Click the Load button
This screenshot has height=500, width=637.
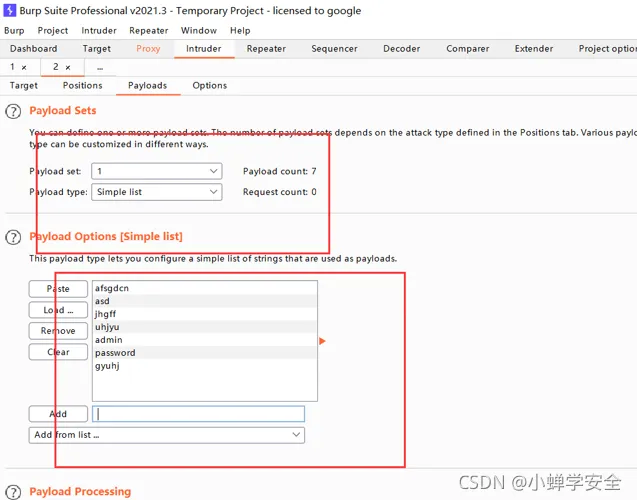58,310
